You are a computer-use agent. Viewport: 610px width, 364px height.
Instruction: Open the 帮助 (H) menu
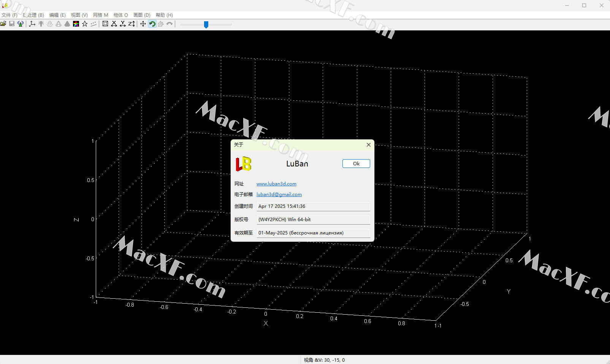pyautogui.click(x=164, y=15)
